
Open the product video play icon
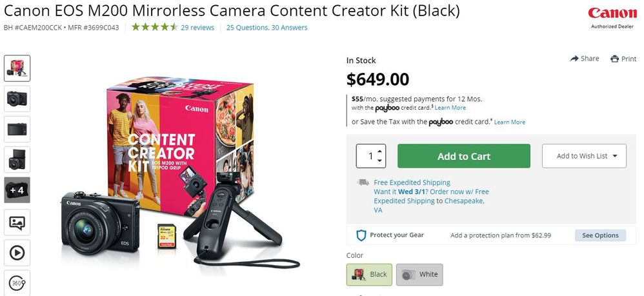[17, 253]
